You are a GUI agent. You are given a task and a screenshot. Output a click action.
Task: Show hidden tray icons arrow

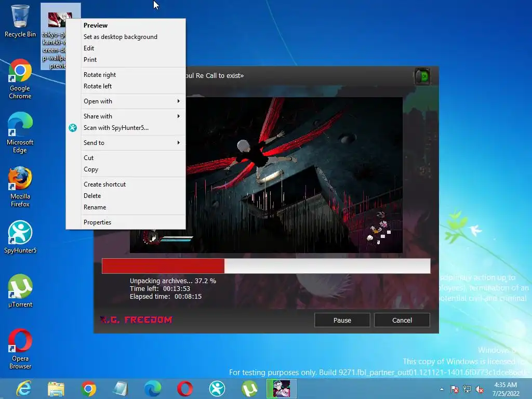click(442, 389)
